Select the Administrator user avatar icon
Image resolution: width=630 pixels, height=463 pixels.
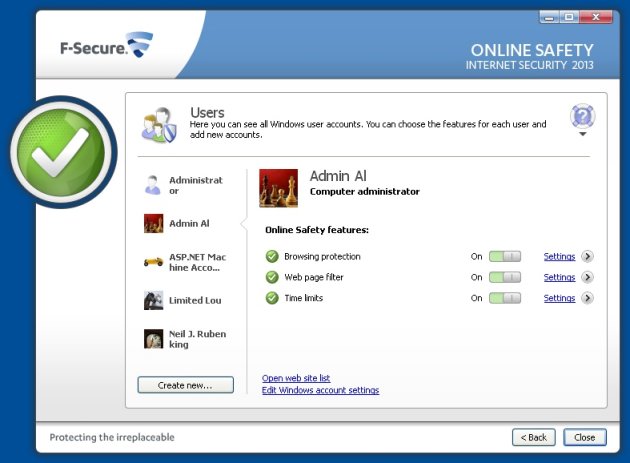coord(153,185)
